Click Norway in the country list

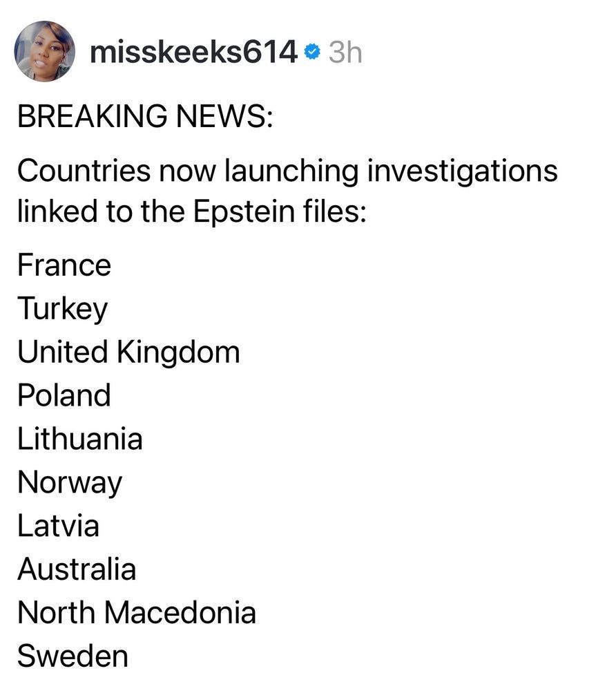pyautogui.click(x=69, y=483)
